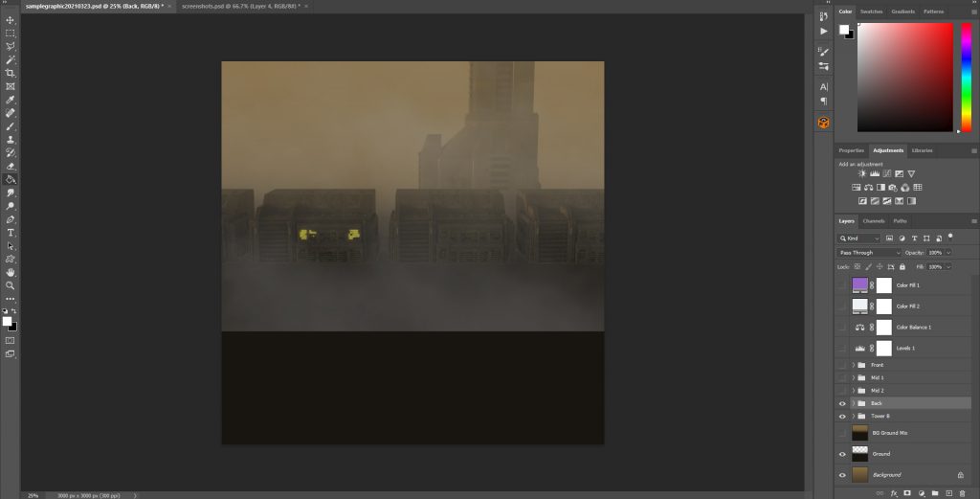Hide the Background layer
980x499 pixels.
click(842, 475)
